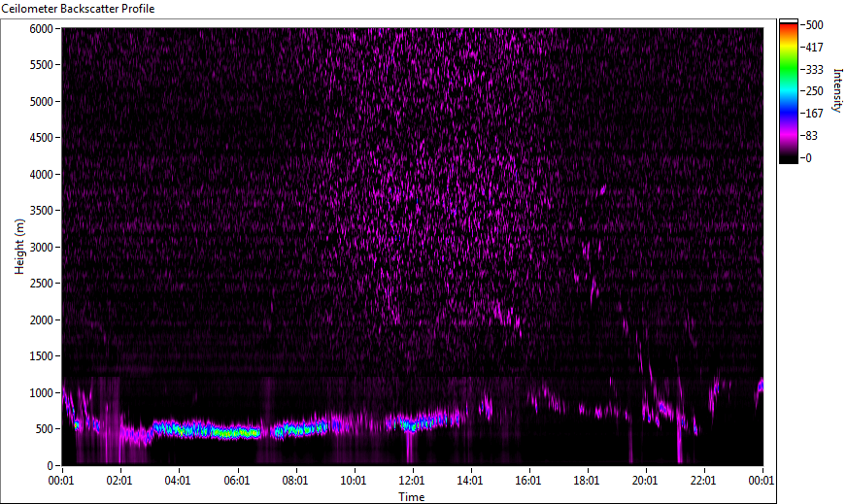Click the 'Height (m)' axis label
Viewport: 847px width, 504px height.
pos(19,247)
